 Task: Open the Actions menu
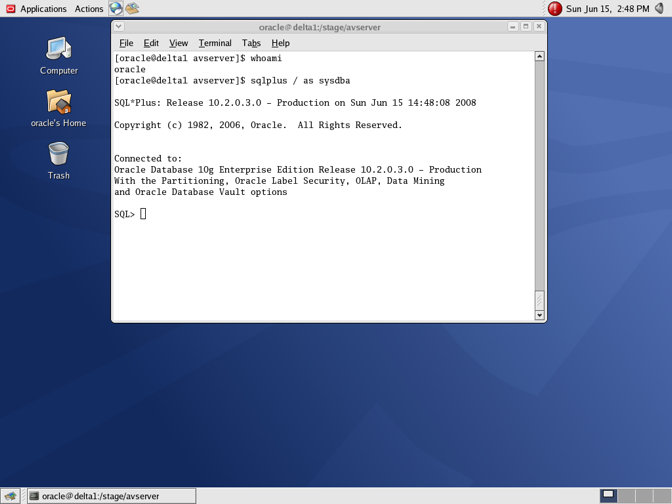click(x=89, y=9)
